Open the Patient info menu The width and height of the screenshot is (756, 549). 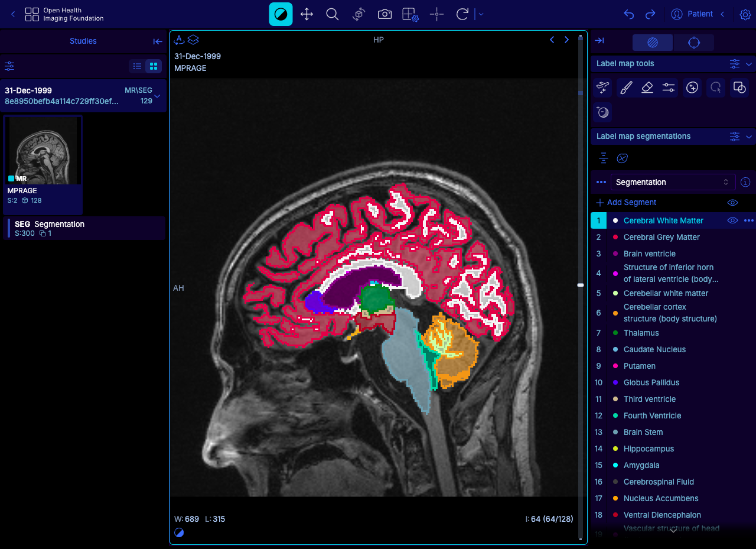coord(692,14)
